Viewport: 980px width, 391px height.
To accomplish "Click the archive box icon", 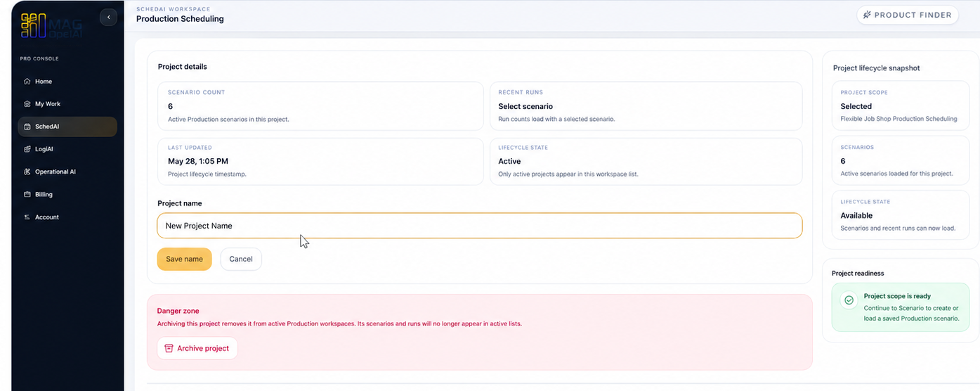I will (x=169, y=348).
